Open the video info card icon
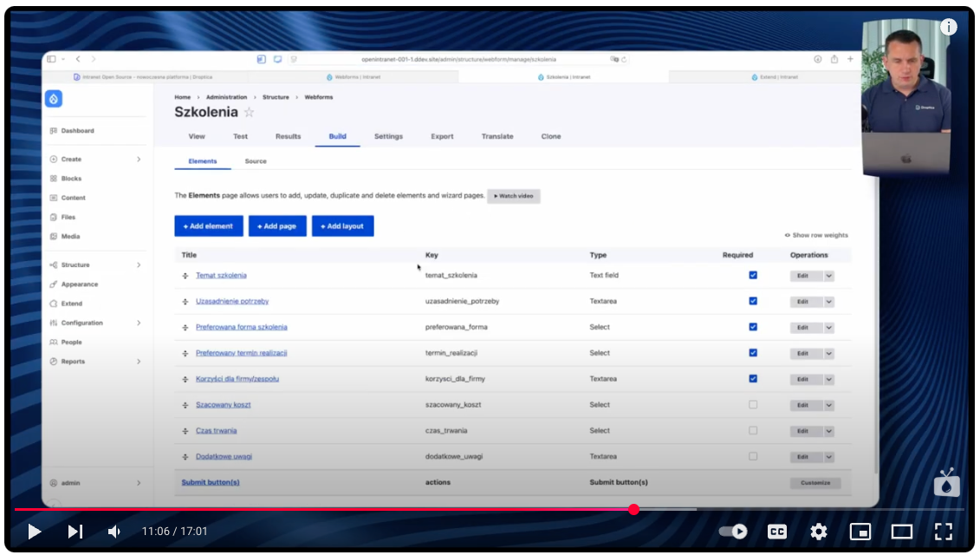Viewport: 980px width, 555px height. (x=949, y=27)
